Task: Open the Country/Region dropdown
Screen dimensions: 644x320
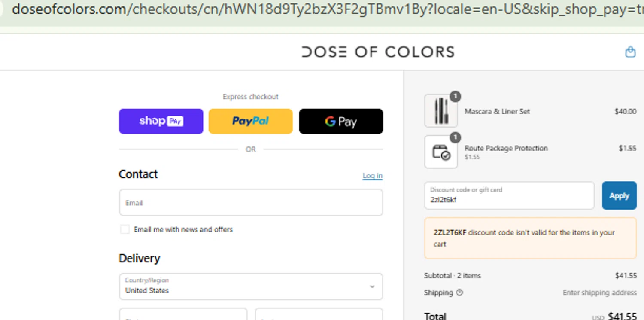Action: point(251,286)
